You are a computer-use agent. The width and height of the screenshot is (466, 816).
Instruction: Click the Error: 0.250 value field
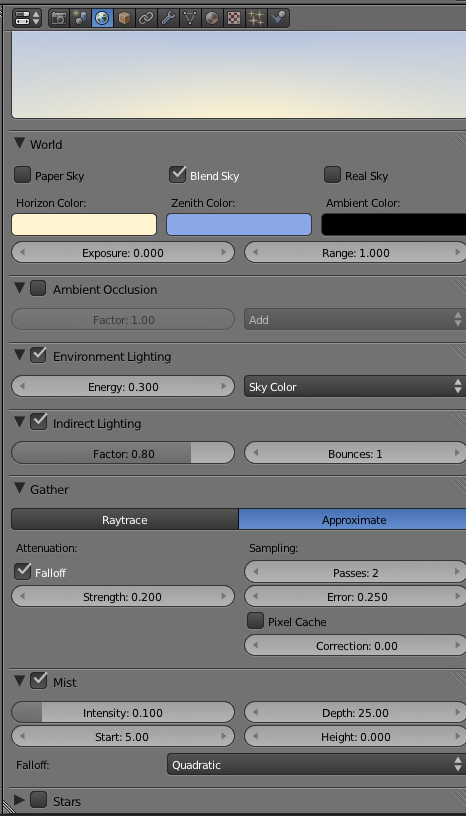(x=355, y=597)
